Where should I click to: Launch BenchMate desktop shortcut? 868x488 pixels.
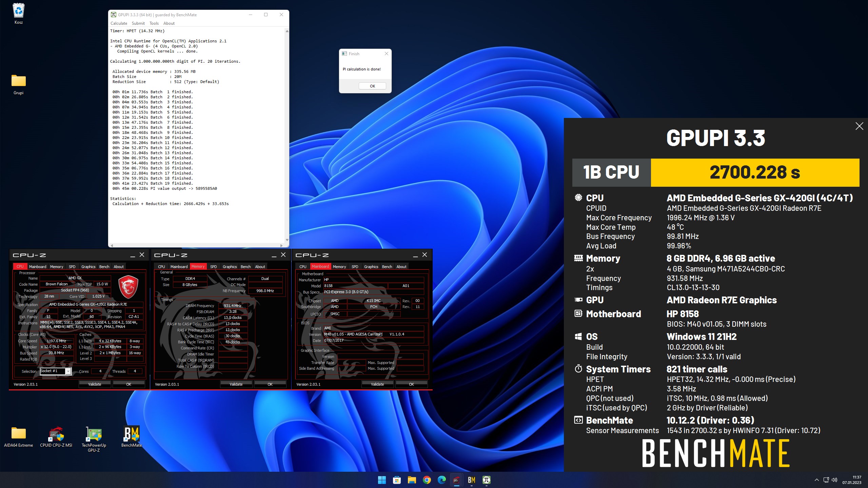coord(132,436)
